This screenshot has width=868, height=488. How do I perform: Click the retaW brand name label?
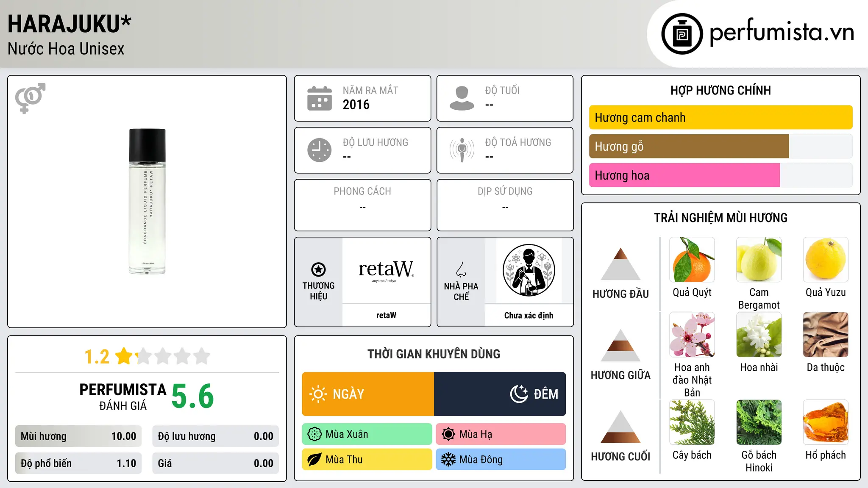tap(386, 315)
